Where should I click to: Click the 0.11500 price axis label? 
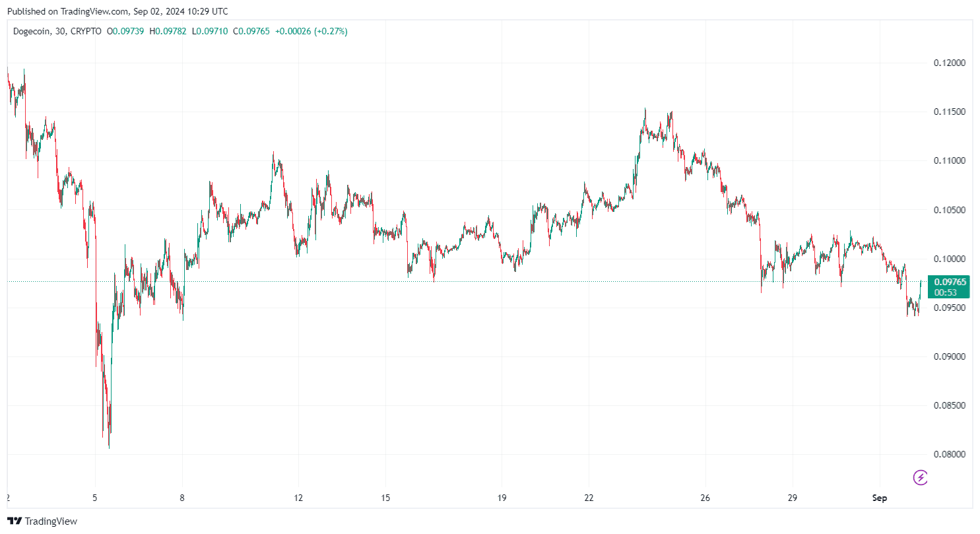950,112
